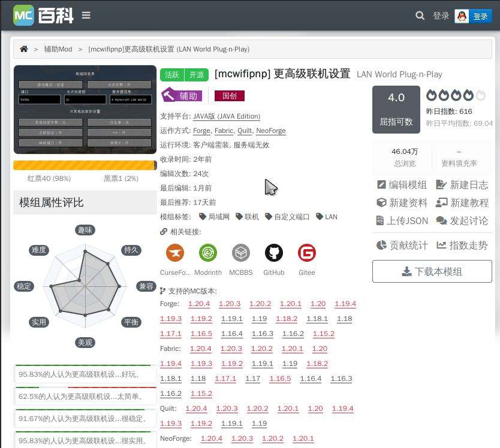
Task: Click the 下载本模组 download button
Action: (432, 271)
